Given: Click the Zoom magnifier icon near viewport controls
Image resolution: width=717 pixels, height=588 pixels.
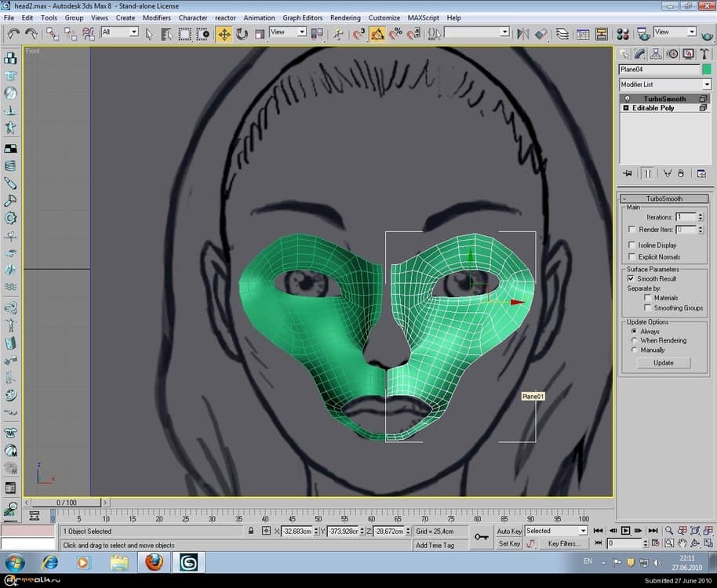Looking at the screenshot, I should [669, 530].
